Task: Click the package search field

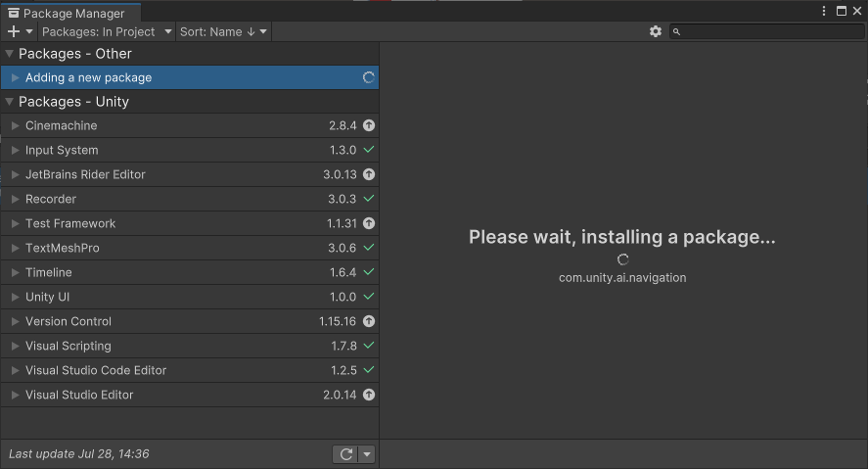Action: point(766,31)
